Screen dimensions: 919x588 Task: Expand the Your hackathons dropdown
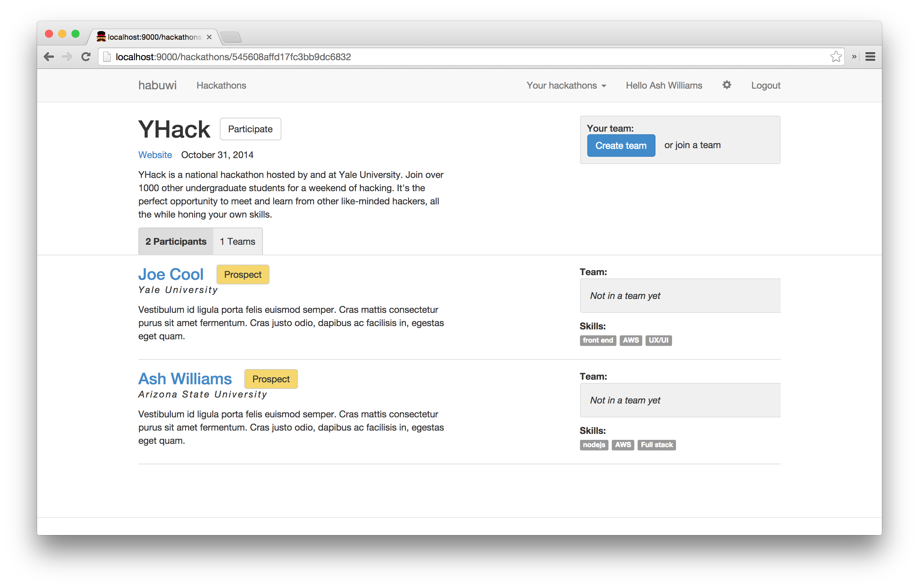click(x=566, y=86)
